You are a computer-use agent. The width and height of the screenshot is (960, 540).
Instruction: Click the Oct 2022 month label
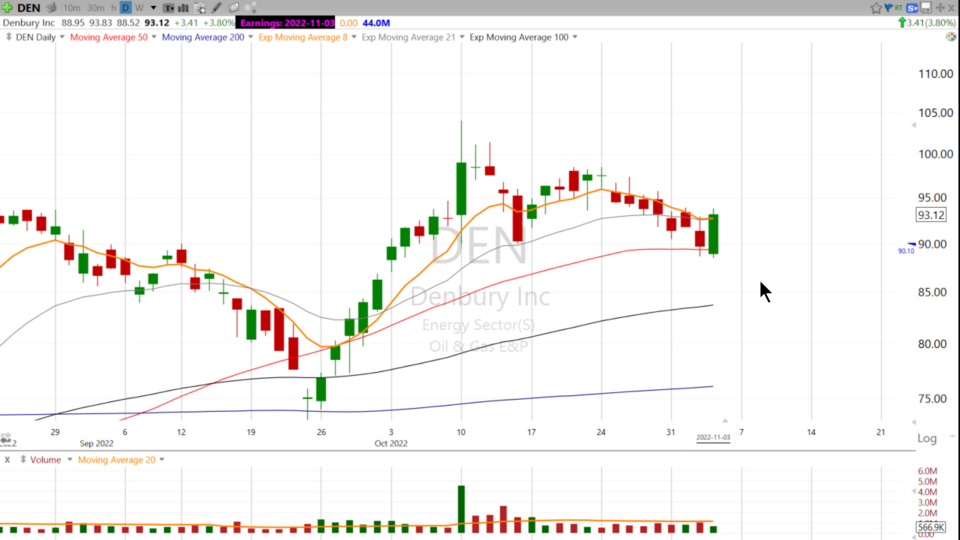(391, 443)
